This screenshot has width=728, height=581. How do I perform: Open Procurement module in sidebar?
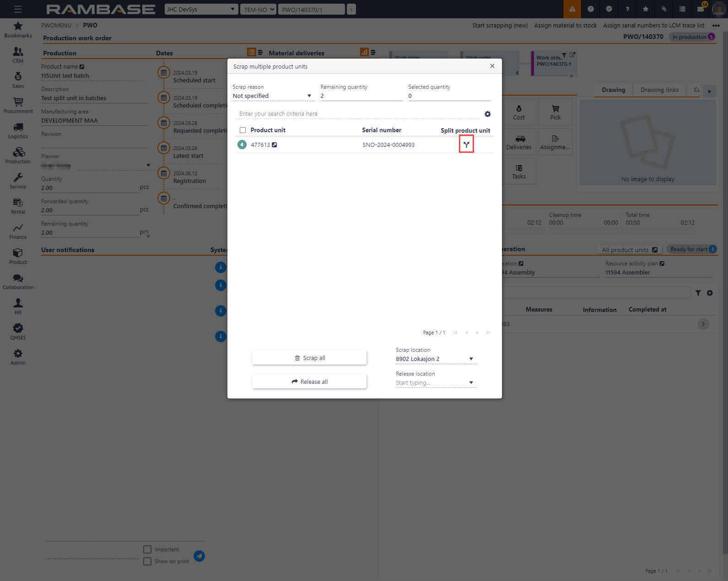tap(18, 105)
